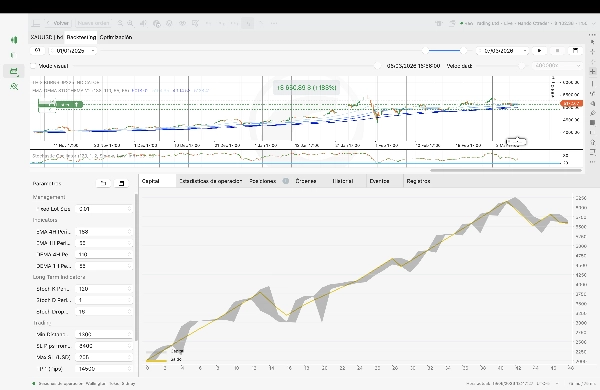Open the backtest start date dropdown
Image resolution: width=600 pixels, height=390 pixels.
click(x=73, y=51)
